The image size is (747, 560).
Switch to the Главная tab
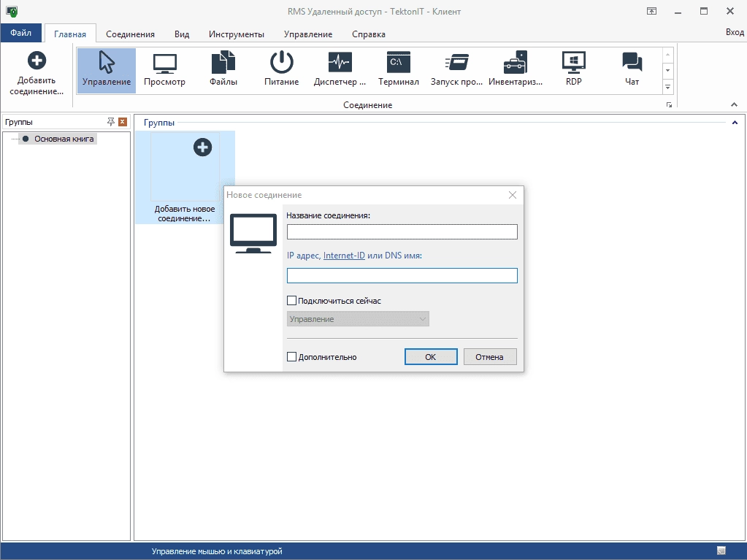[x=70, y=34]
